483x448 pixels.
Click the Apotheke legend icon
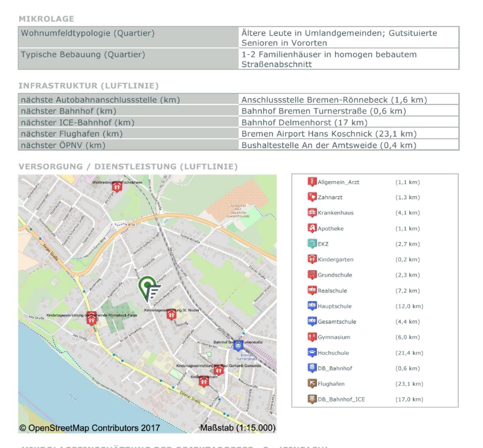(x=312, y=228)
